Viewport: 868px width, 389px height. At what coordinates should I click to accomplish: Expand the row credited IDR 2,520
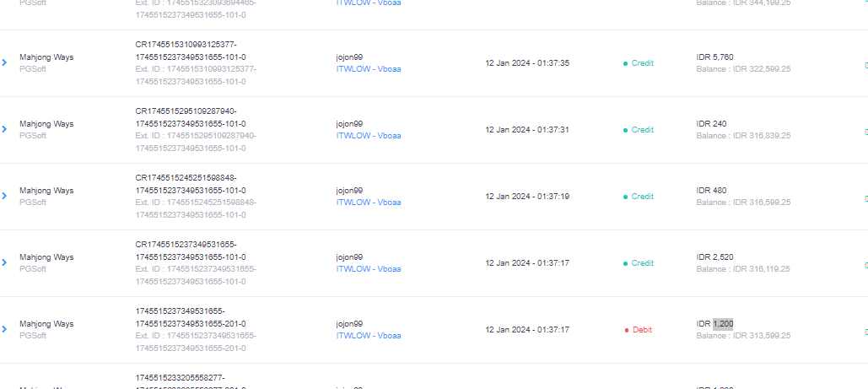pos(4,262)
